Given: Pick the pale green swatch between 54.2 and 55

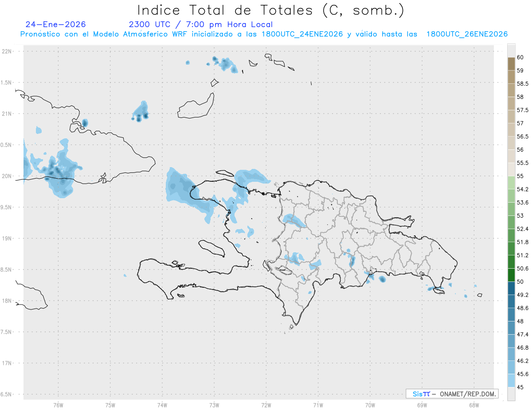Looking at the screenshot, I should pyautogui.click(x=511, y=183).
